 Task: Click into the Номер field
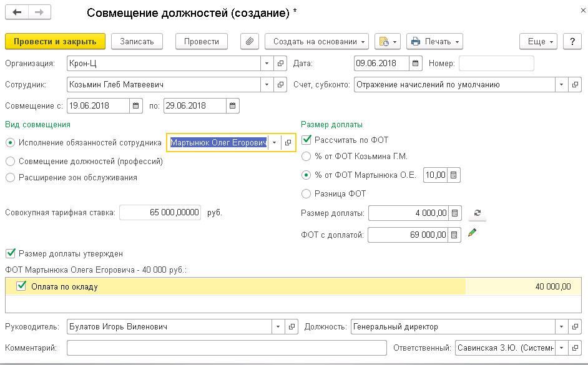(x=496, y=64)
